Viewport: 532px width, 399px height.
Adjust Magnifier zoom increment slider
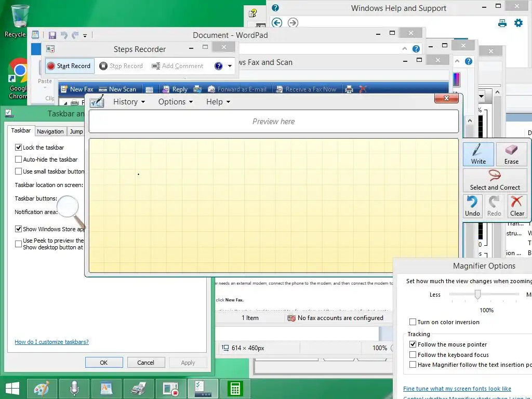477,295
